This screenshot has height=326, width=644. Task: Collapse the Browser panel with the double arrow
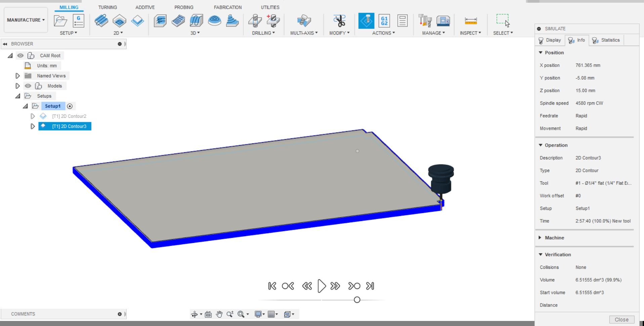(5, 44)
